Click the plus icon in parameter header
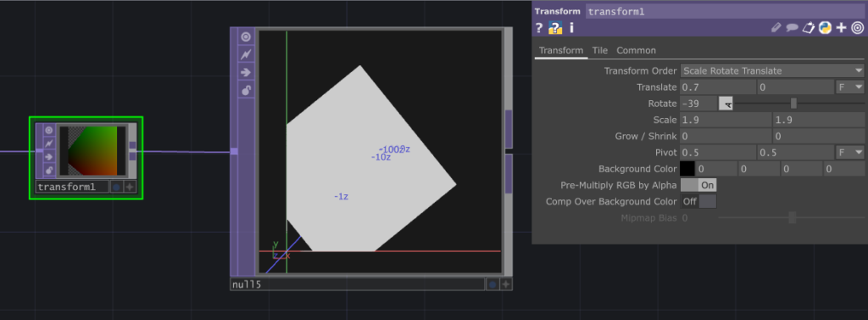 coord(842,27)
